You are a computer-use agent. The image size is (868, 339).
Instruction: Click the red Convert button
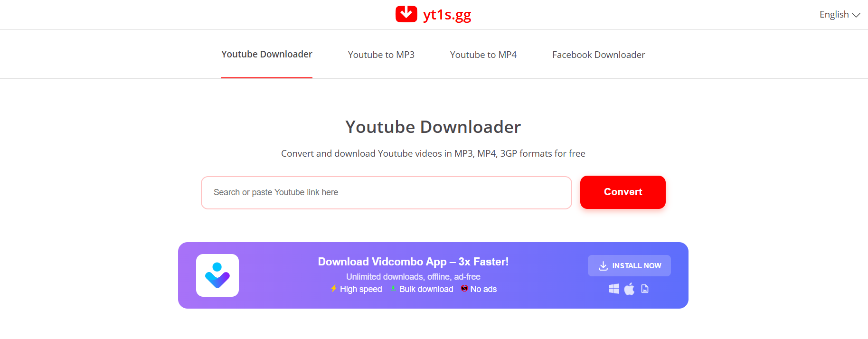tap(623, 192)
